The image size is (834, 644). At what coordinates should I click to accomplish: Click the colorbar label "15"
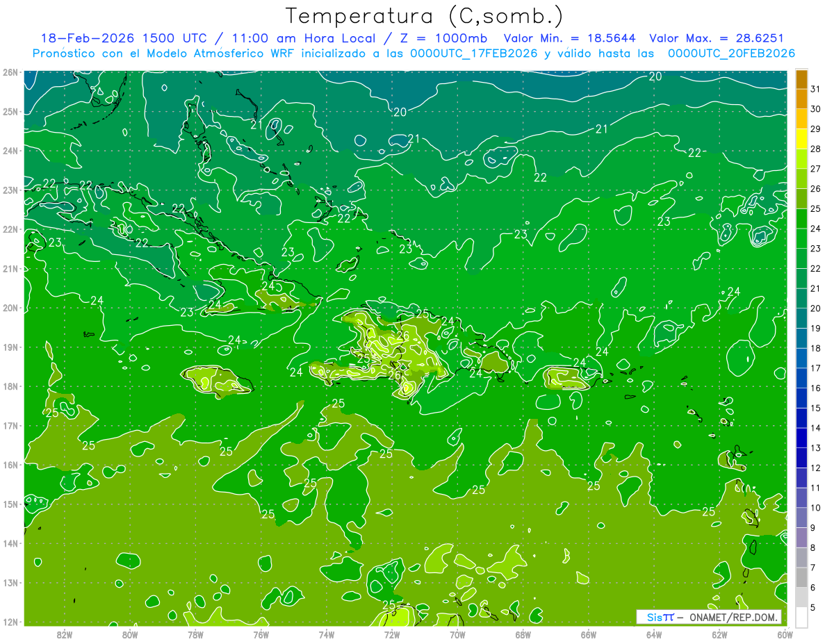[x=815, y=408]
